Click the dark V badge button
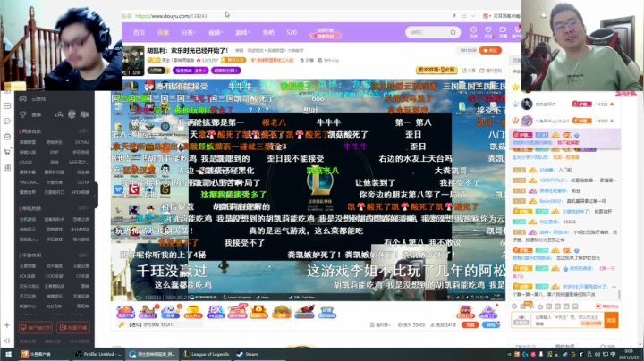644x361 pixels. coord(157,71)
